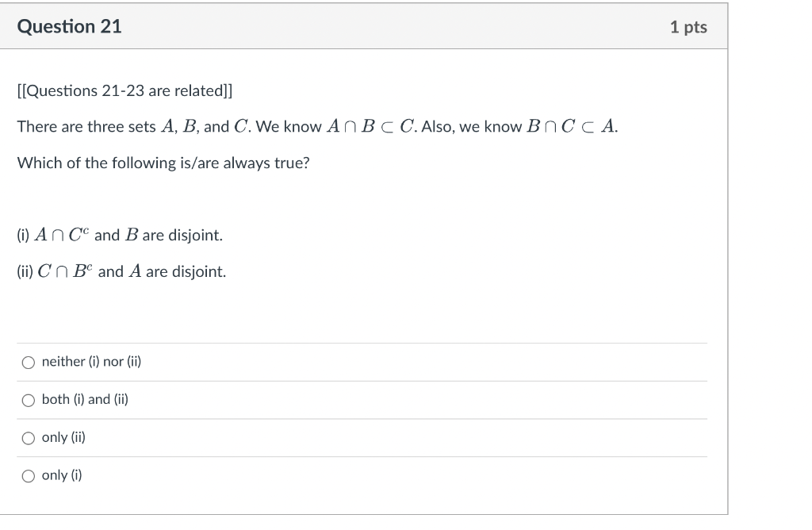The width and height of the screenshot is (812, 530).
Task: Click the "Which of the following is/are always true?" line
Action: pyautogui.click(x=163, y=163)
